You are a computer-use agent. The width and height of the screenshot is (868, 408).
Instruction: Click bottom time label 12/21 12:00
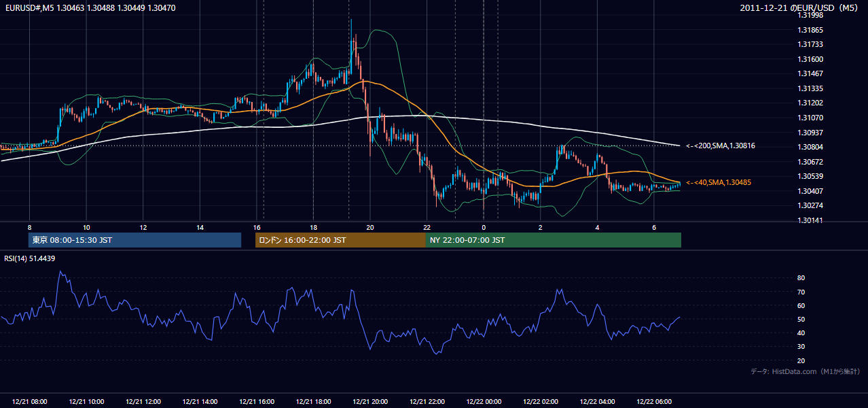(143, 402)
